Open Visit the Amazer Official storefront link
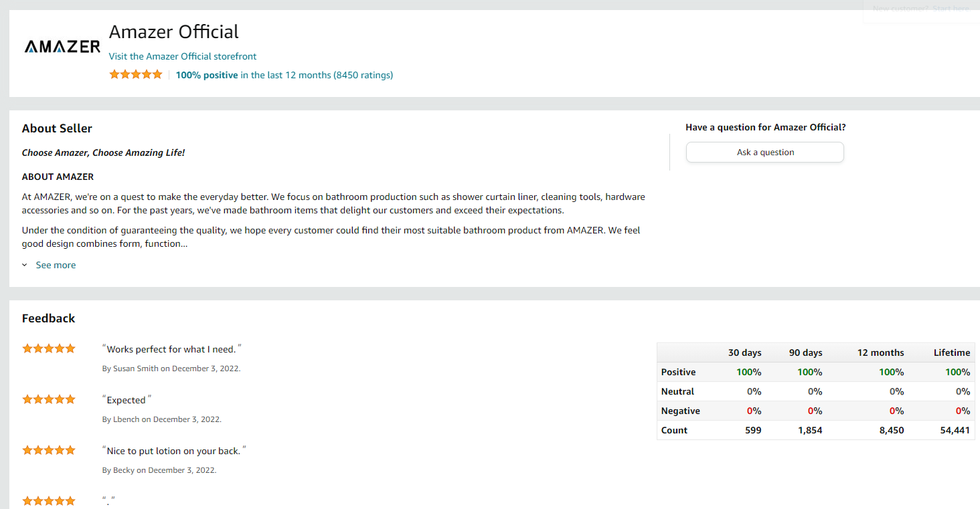This screenshot has height=509, width=980. [x=183, y=56]
